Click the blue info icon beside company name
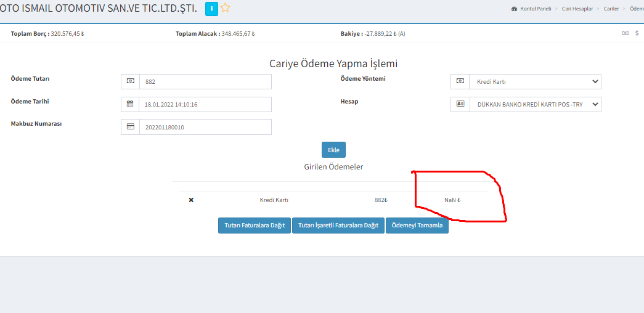Image resolution: width=644 pixels, height=313 pixels. [x=211, y=9]
